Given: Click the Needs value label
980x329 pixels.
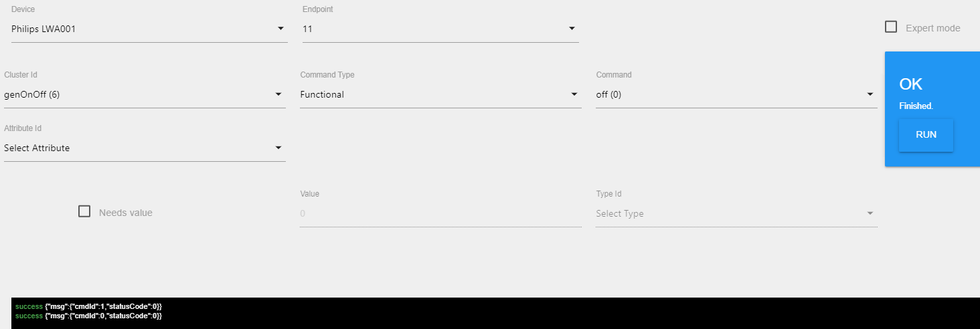Looking at the screenshot, I should 126,213.
